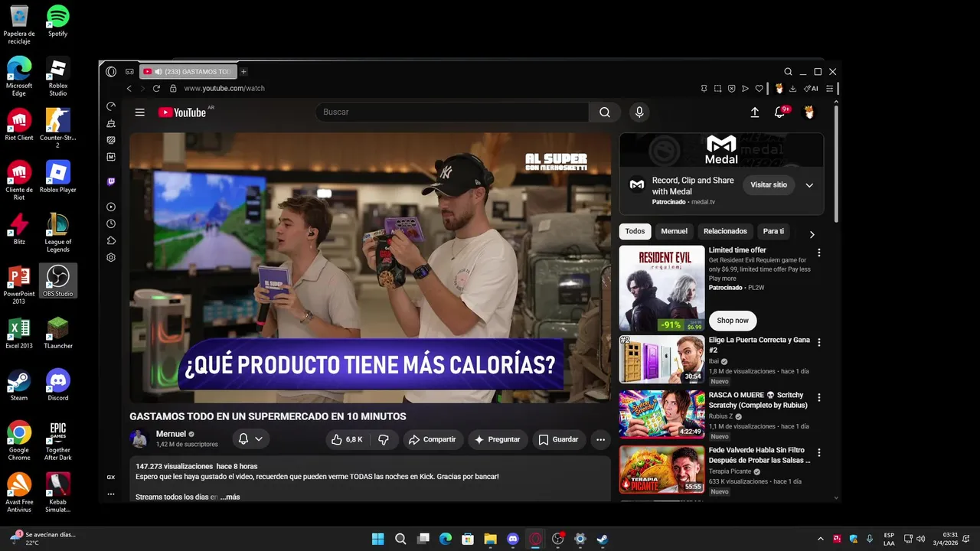Click the YouTube search magnifier button
The height and width of the screenshot is (551, 980).
605,112
